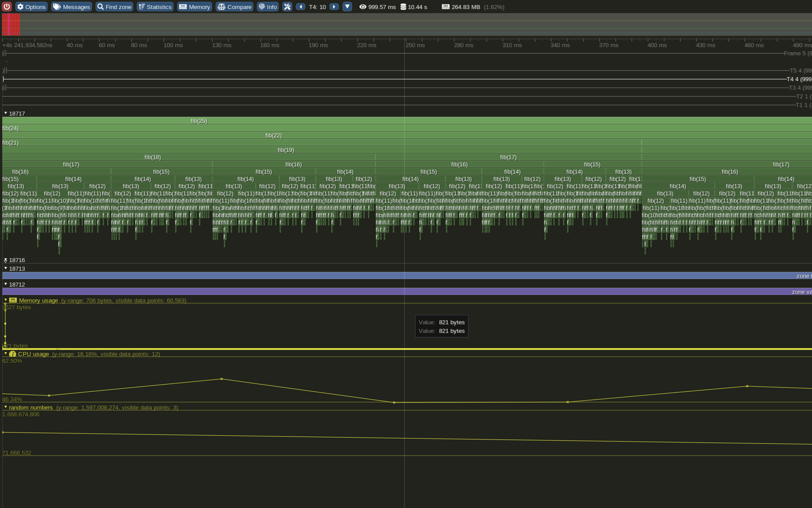Click the red bars in frame overview
This screenshot has width=812, height=508.
tap(11, 24)
